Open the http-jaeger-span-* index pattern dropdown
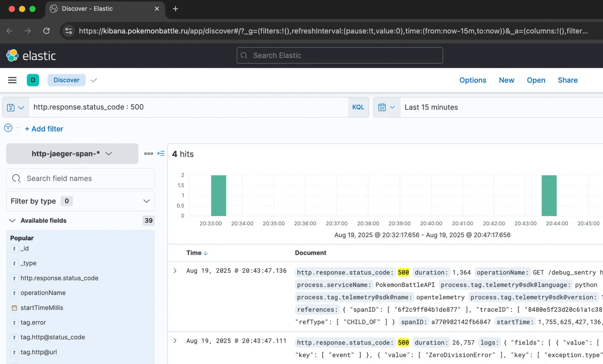Screen dimensions: 603x364 coord(72,153)
